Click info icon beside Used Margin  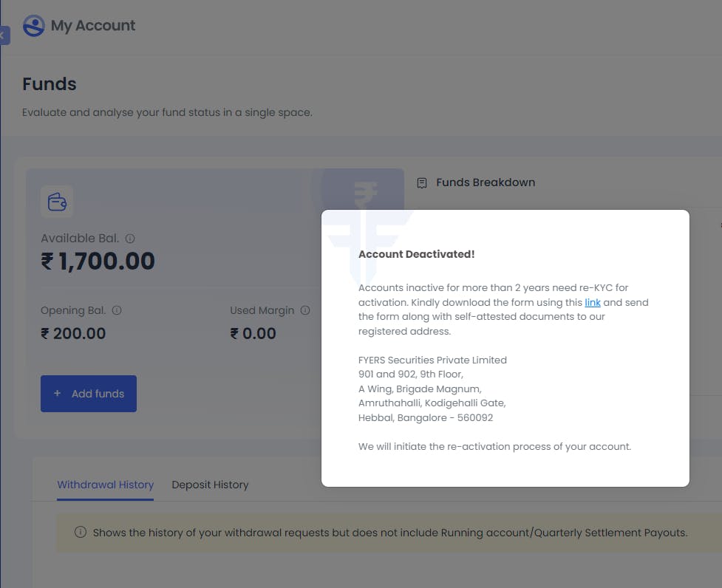pyautogui.click(x=305, y=310)
